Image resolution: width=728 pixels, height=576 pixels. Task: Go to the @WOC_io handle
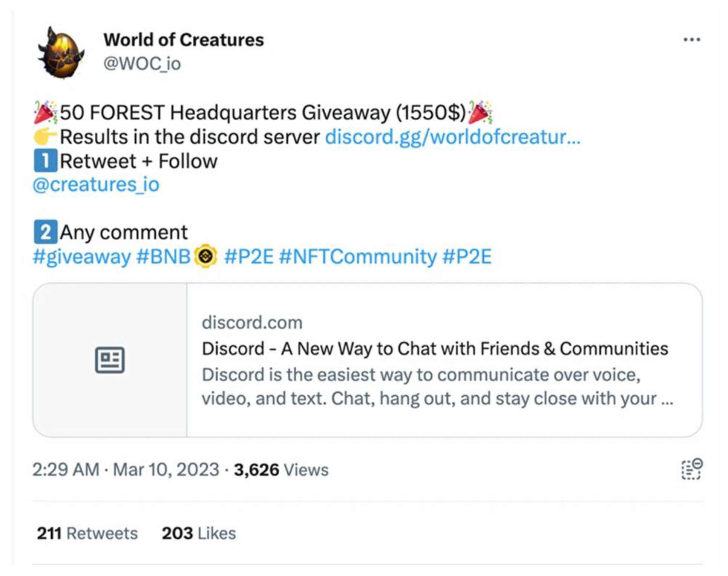click(x=142, y=63)
